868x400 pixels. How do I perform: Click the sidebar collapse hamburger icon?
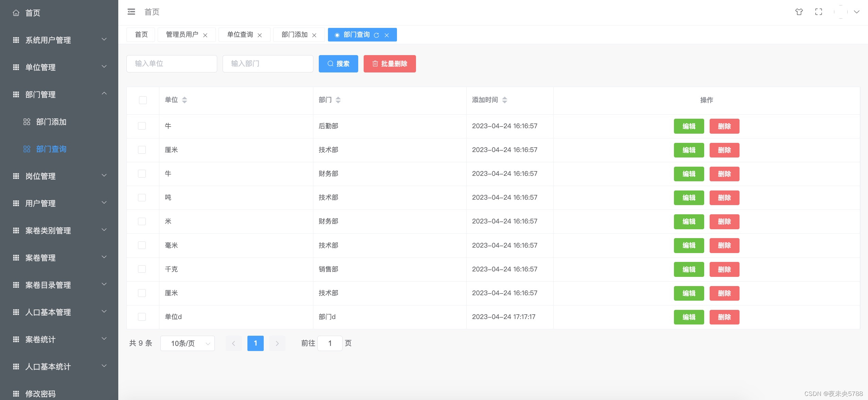coord(131,12)
